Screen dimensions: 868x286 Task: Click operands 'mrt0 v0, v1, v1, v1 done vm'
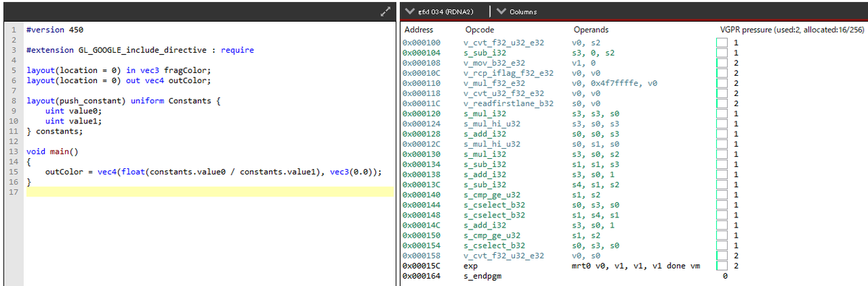click(636, 265)
